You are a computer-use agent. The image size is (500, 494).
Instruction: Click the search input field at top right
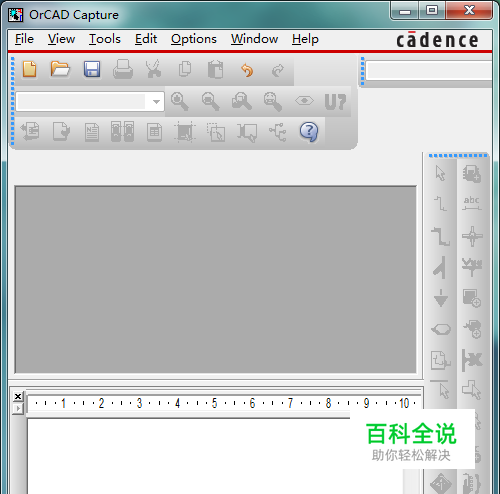429,70
